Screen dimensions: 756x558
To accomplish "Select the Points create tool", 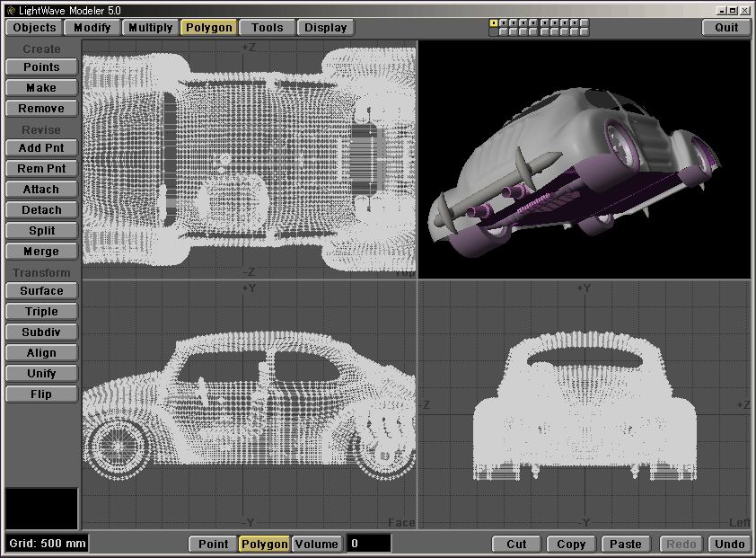I will pos(41,67).
